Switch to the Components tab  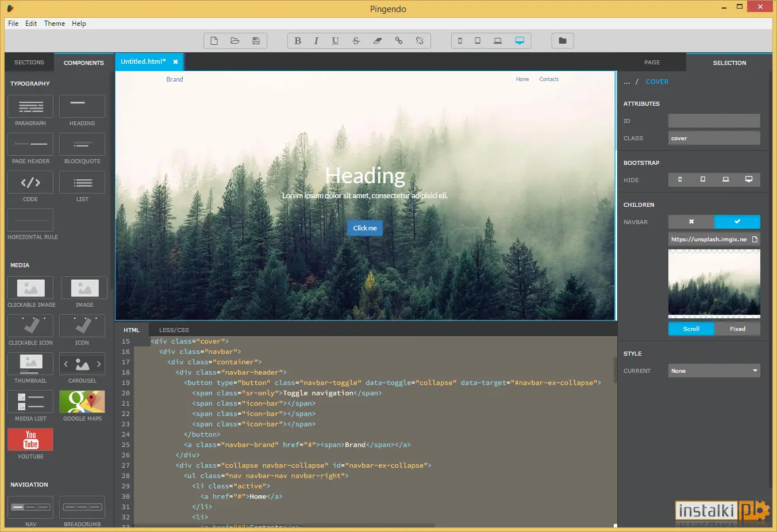click(x=84, y=63)
